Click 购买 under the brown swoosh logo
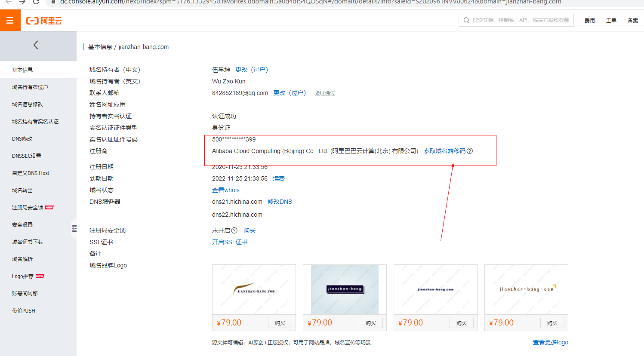644x356 pixels. click(x=280, y=323)
